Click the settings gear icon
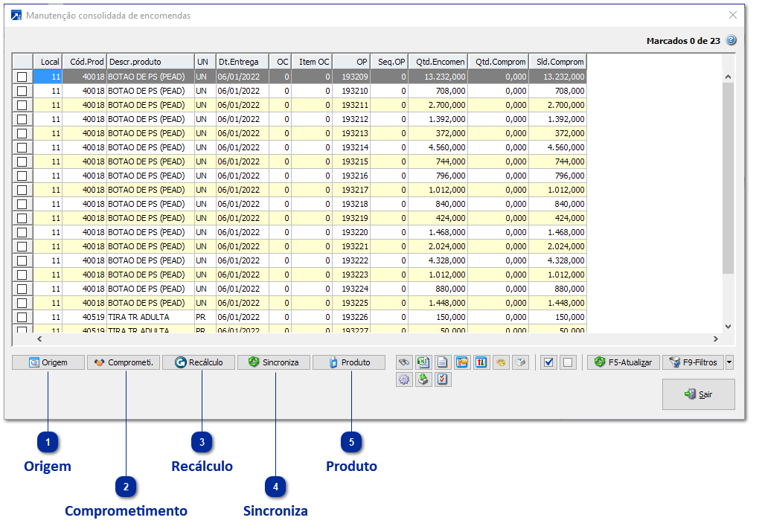Screen dimensions: 762x532 404,379
